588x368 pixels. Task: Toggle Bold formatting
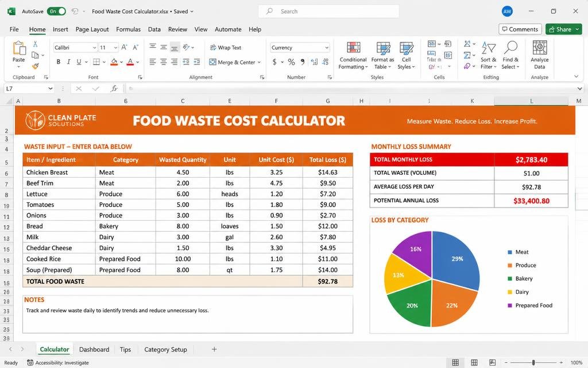59,62
